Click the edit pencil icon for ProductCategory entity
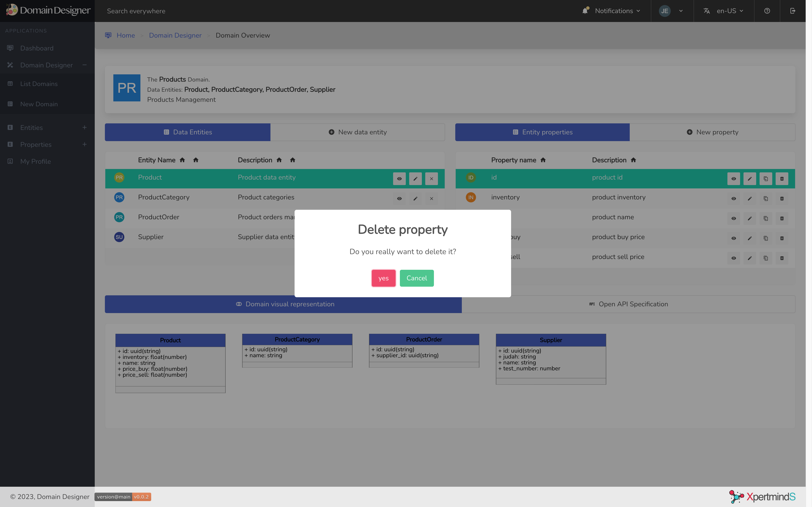 click(415, 199)
